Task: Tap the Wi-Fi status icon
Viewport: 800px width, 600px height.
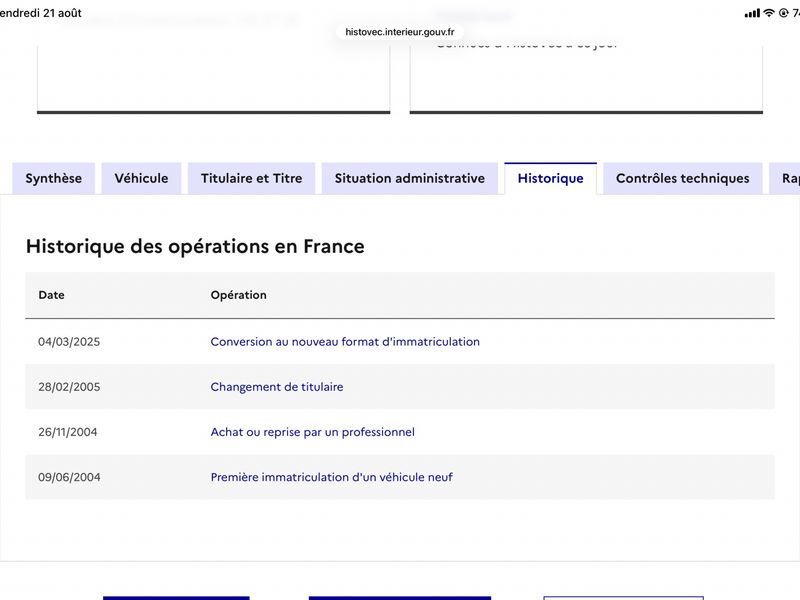Action: [769, 13]
